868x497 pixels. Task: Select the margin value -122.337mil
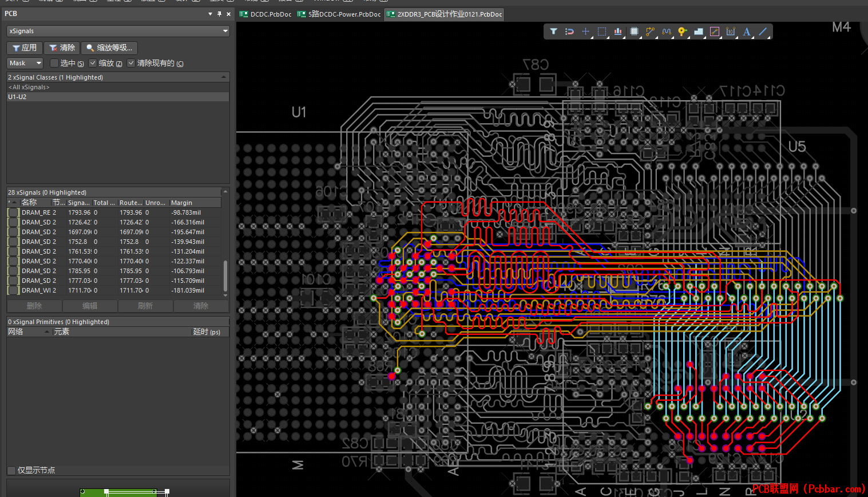point(188,261)
